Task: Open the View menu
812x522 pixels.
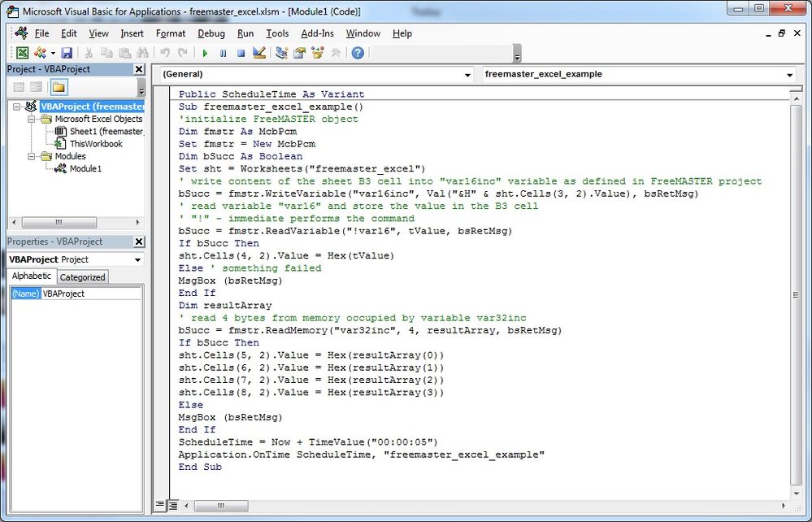Action: [x=98, y=33]
